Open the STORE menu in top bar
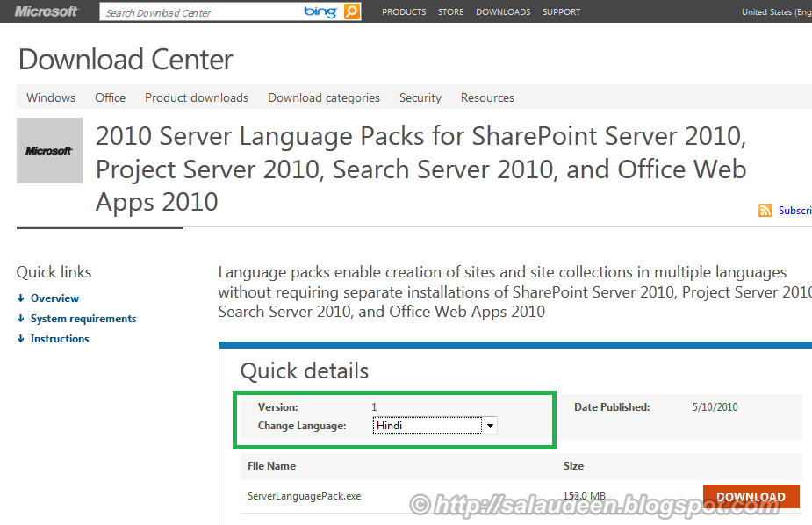This screenshot has width=812, height=525. tap(450, 11)
